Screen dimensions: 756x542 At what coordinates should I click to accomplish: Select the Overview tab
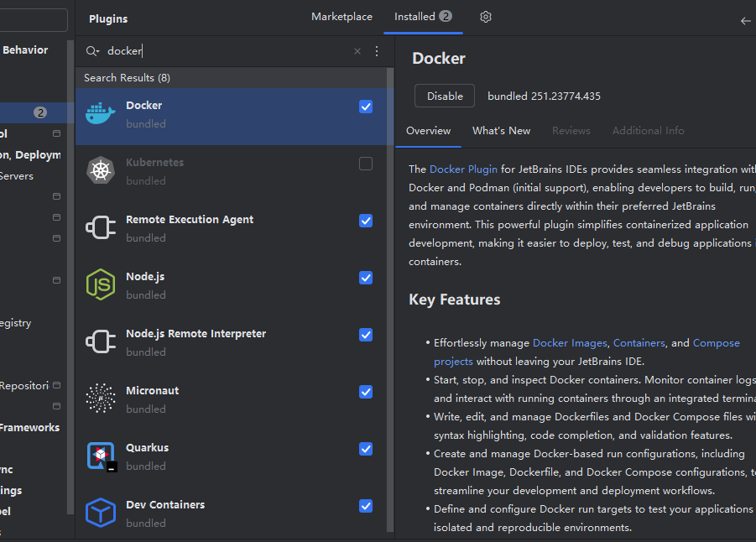point(428,131)
